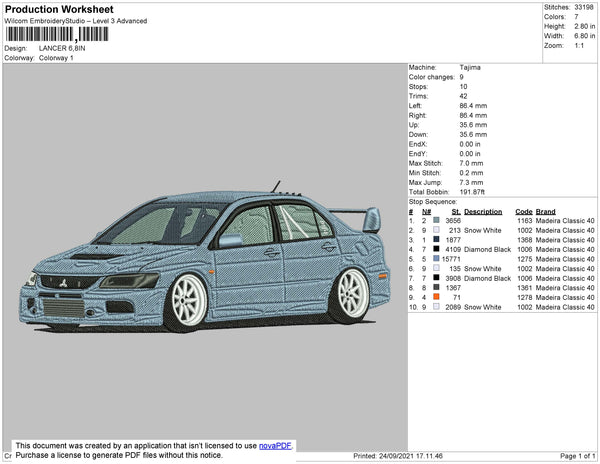Click the 'Production Worksheet' title

point(59,10)
